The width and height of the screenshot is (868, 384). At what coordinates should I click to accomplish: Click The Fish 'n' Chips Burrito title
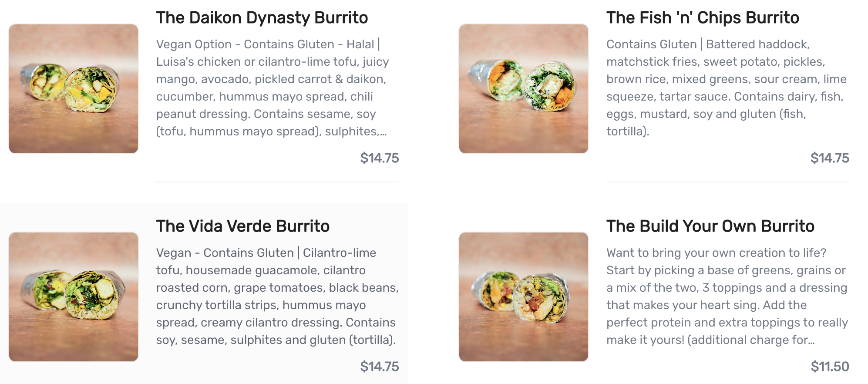703,18
